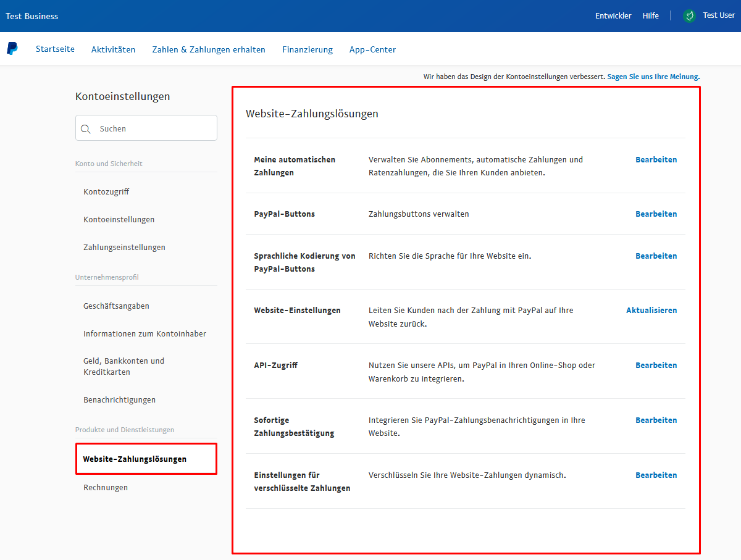Screen dimensions: 741x560
Task: Click Bearbeiten for Sofortige Zahlungsbestätigung
Action: pos(656,420)
